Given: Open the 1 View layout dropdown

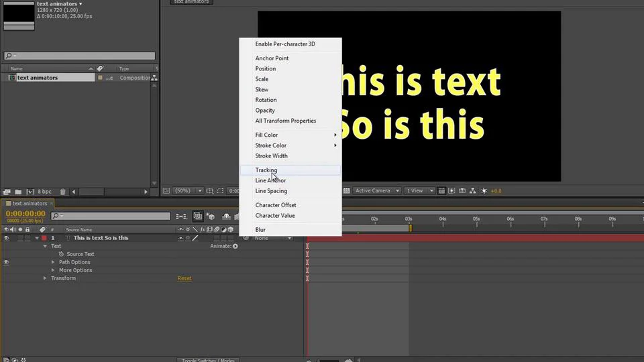Looking at the screenshot, I should click(x=419, y=191).
